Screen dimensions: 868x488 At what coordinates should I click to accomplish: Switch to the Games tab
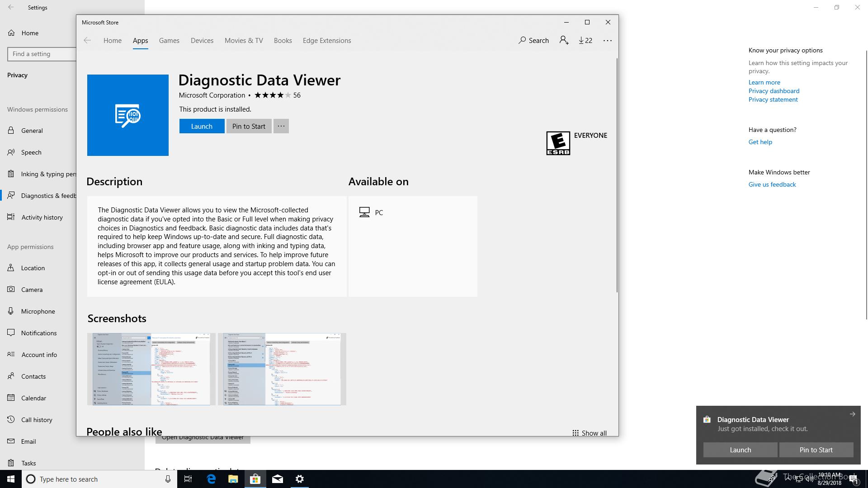[x=169, y=41]
